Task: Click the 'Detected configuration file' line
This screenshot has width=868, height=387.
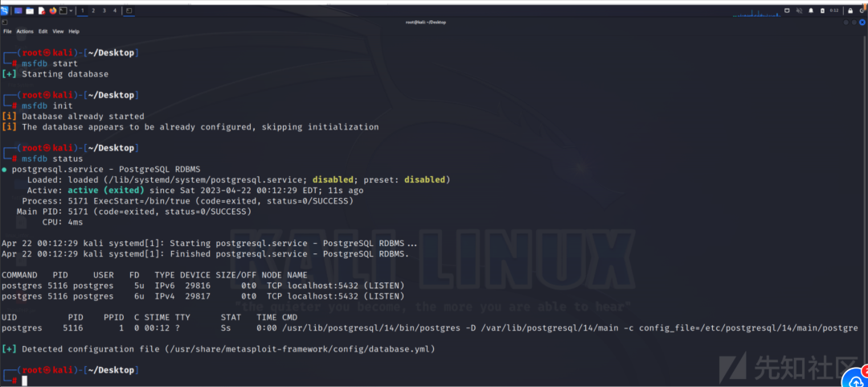Action: coord(219,349)
